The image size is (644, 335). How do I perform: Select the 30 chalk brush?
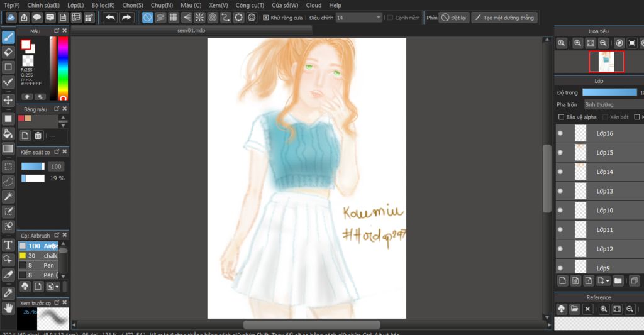click(x=39, y=255)
